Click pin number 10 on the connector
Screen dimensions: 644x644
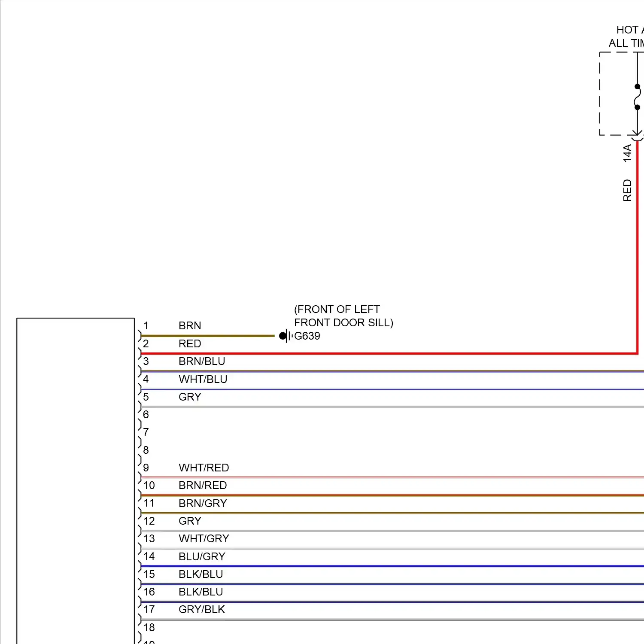[x=149, y=485]
